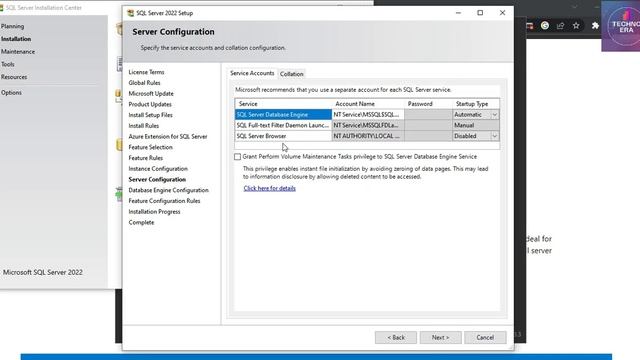Viewport: 640px width, 360px height.
Task: Select the Service Accounts tab
Action: click(x=252, y=73)
